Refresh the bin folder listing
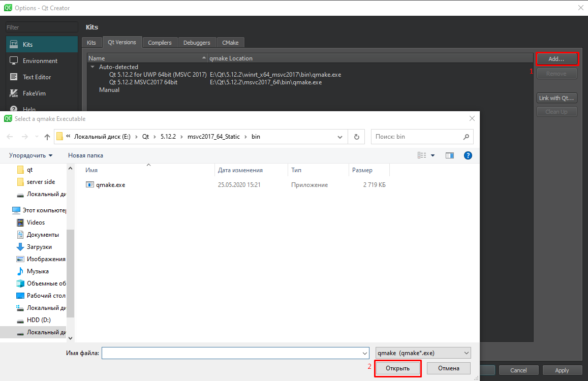Screen dimensions: 588x381 point(357,137)
